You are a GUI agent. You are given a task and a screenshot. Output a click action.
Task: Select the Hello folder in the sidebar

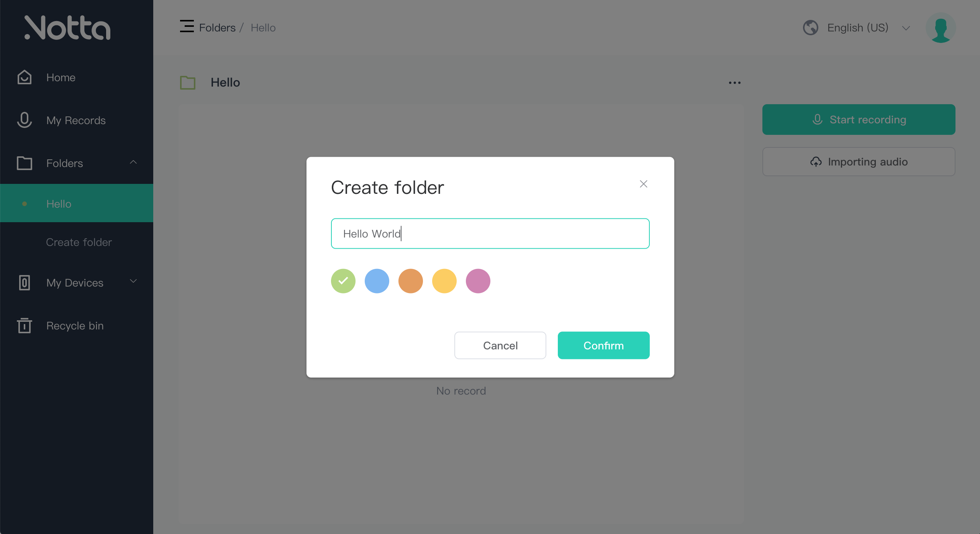(59, 203)
